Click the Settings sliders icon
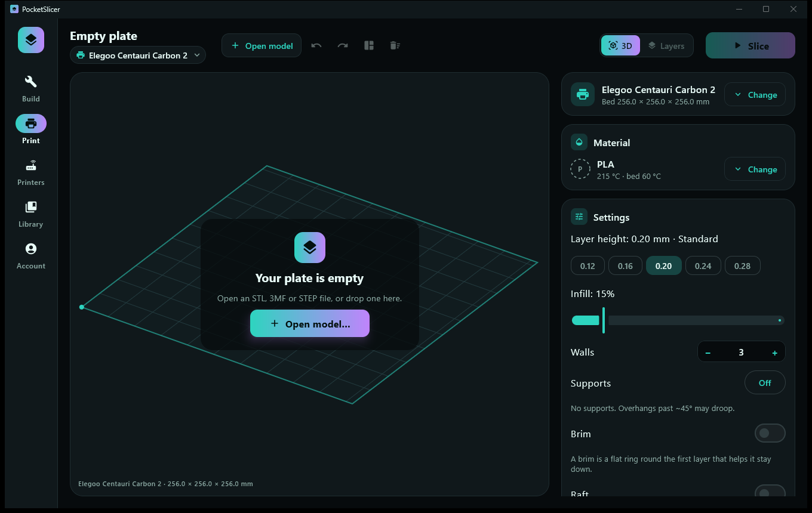Image resolution: width=812 pixels, height=513 pixels. (x=579, y=217)
